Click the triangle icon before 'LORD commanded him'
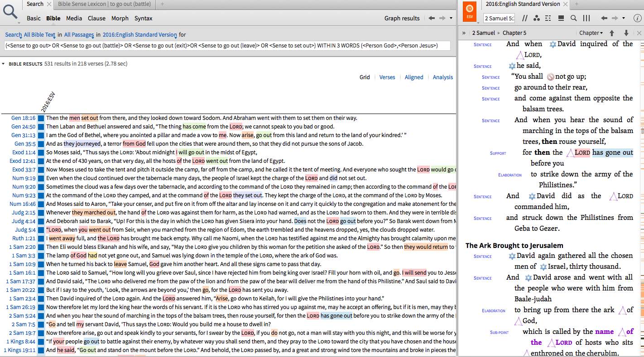This screenshot has width=644, height=357. pyautogui.click(x=614, y=196)
